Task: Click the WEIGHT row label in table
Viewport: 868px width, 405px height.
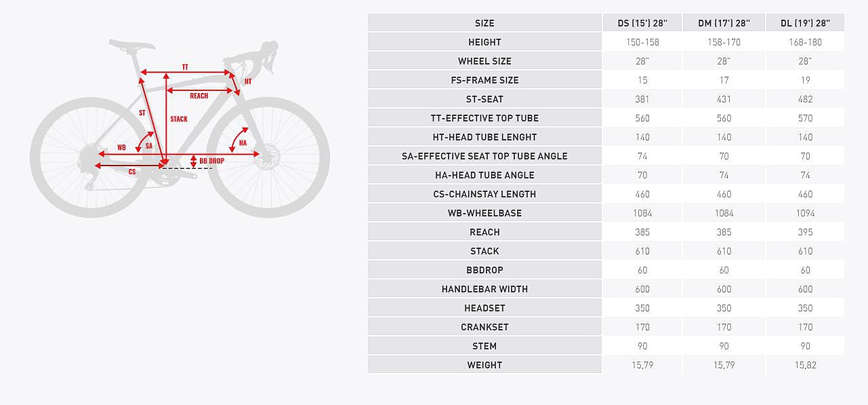Action: pyautogui.click(x=484, y=365)
